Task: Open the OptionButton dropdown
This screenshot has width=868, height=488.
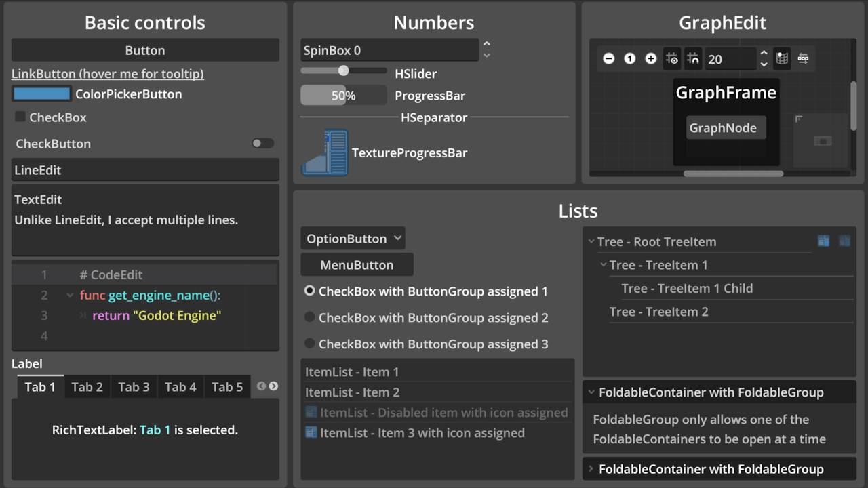Action: (x=353, y=239)
